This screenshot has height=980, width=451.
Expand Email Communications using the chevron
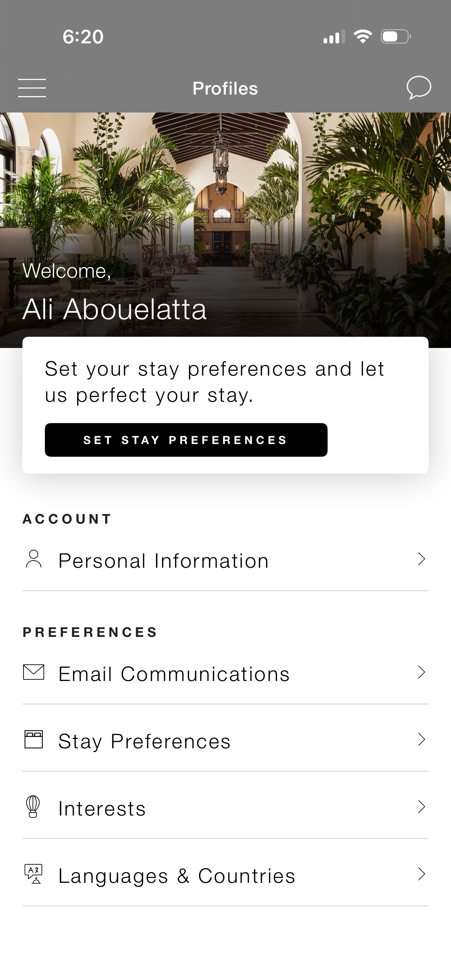point(421,672)
